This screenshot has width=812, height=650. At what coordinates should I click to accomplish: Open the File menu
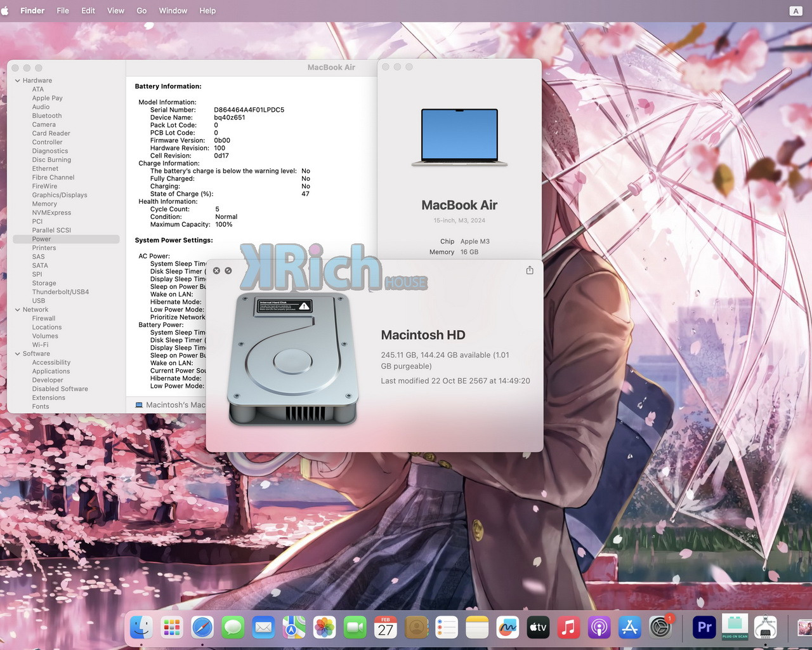(63, 11)
